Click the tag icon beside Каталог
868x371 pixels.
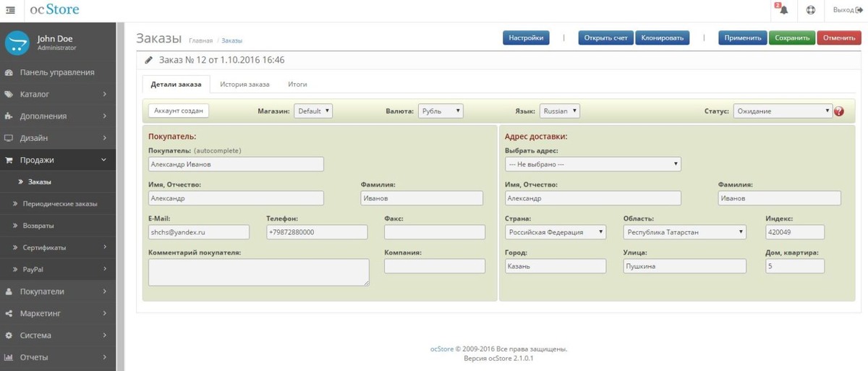9,94
